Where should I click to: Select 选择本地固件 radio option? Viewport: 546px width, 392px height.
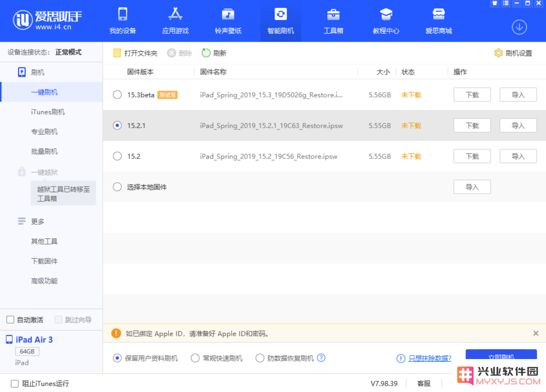(117, 187)
